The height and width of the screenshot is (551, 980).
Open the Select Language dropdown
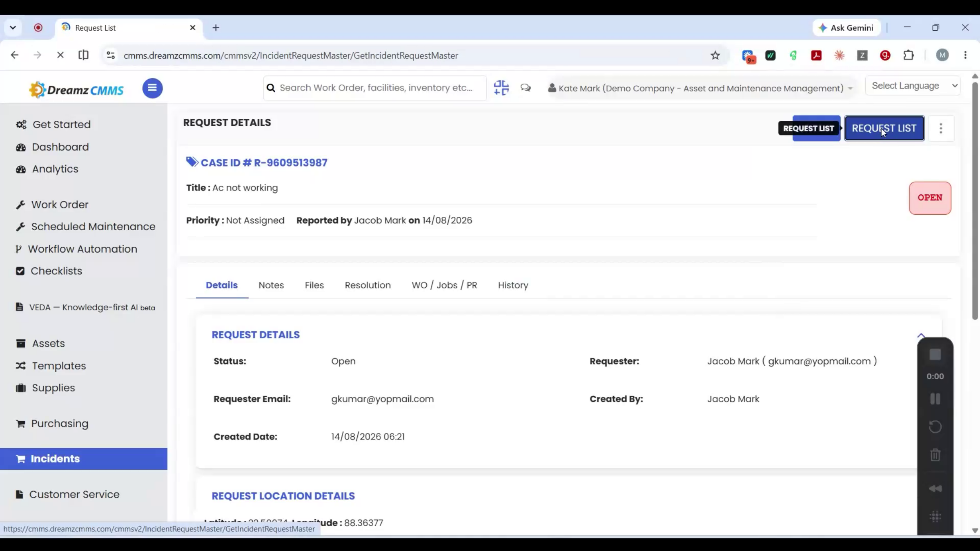[913, 86]
